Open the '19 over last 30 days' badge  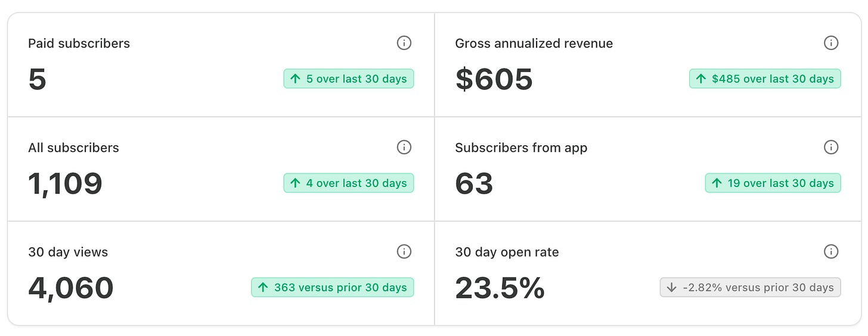(x=773, y=183)
